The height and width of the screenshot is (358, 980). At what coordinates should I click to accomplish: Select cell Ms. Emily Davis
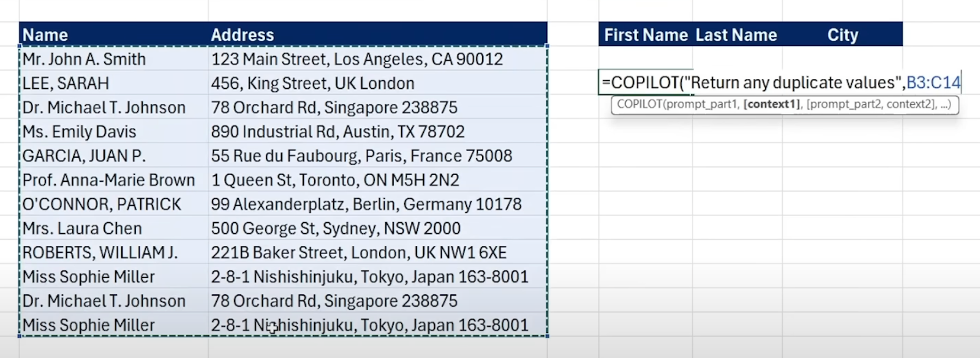pos(113,132)
